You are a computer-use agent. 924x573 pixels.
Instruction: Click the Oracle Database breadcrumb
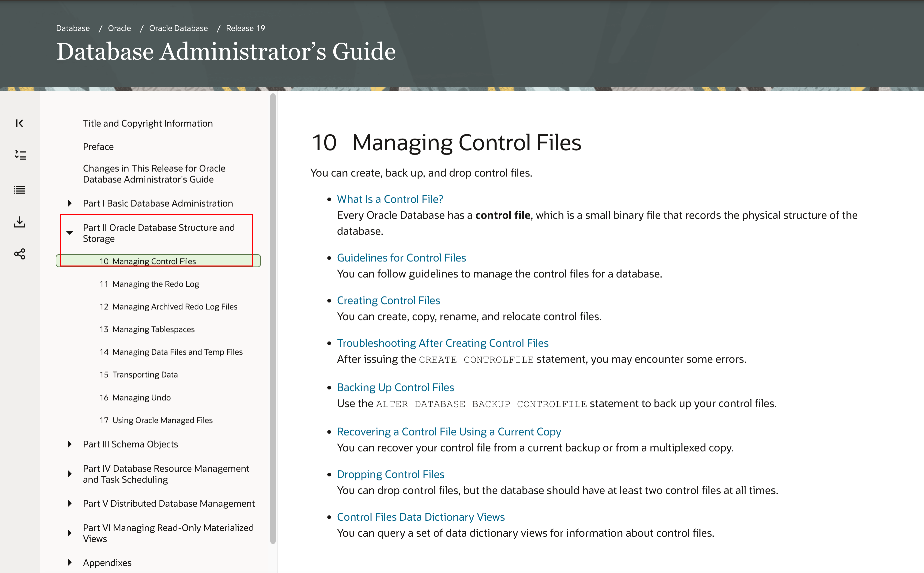tap(178, 28)
